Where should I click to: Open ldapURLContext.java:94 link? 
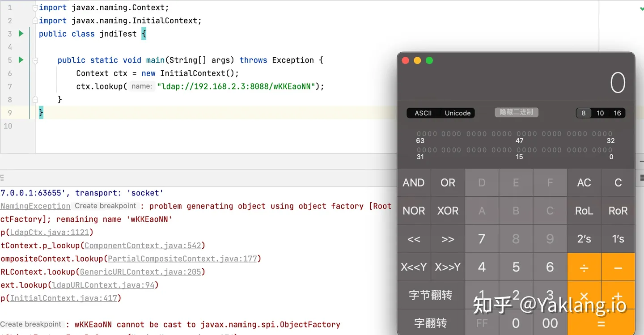[103, 284]
